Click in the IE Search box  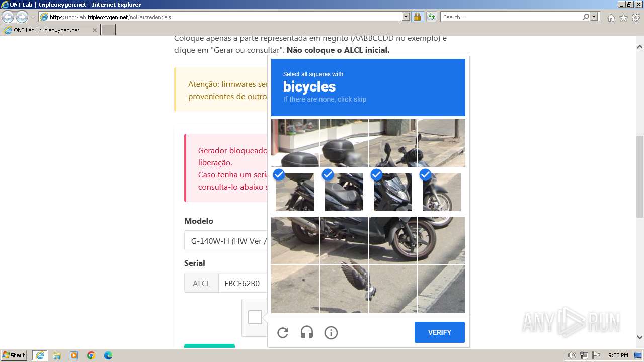[x=511, y=17]
